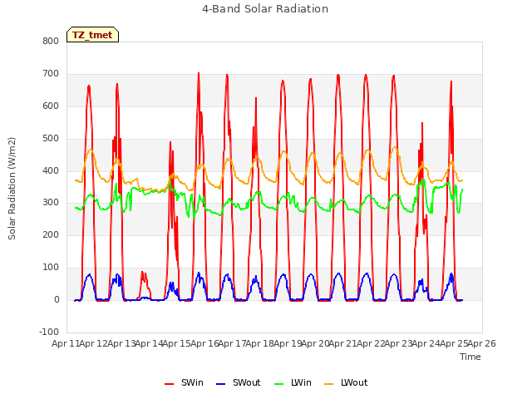Toggle the LWout legend label
The image size is (532, 399).
[x=354, y=382]
